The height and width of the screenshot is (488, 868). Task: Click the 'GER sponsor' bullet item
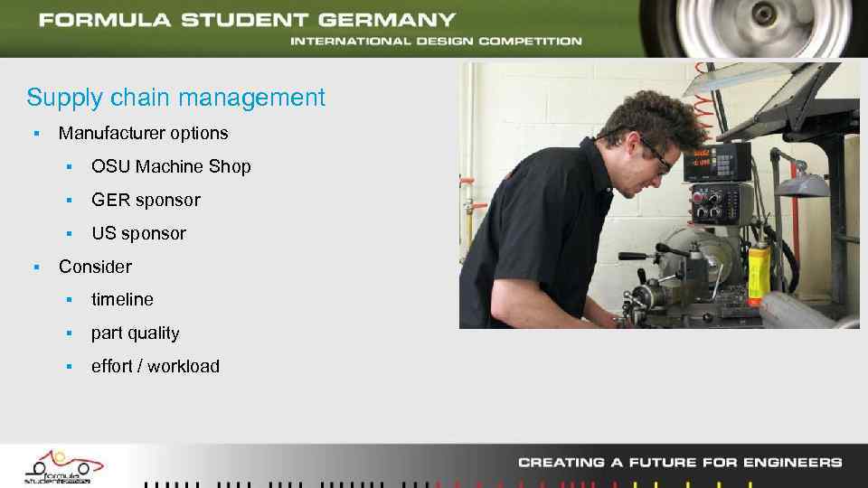click(x=146, y=201)
